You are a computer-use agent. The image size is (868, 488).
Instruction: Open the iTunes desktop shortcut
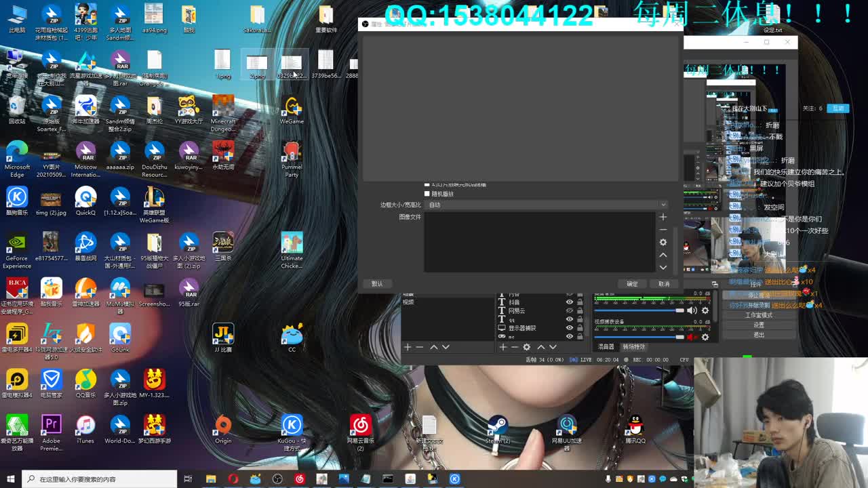tap(85, 430)
